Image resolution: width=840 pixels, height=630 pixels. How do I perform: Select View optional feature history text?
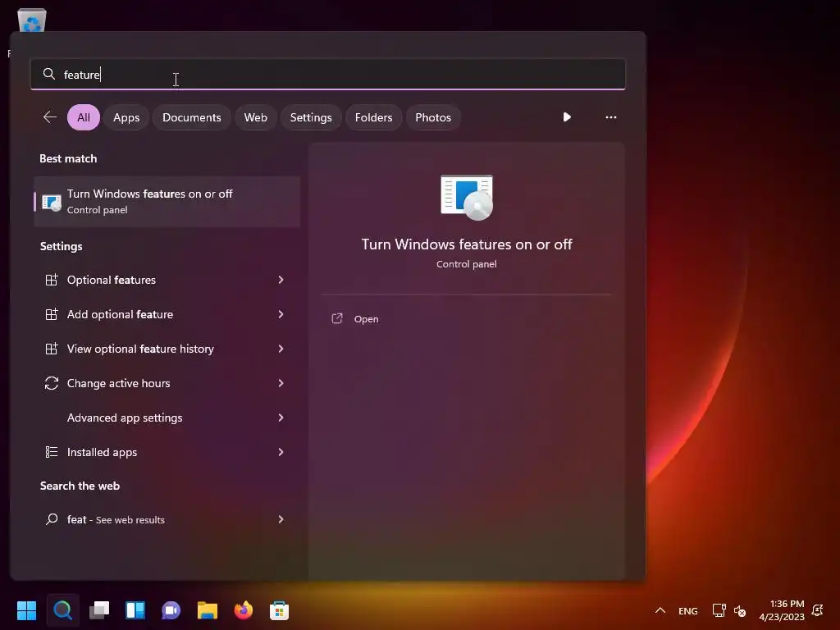(140, 349)
